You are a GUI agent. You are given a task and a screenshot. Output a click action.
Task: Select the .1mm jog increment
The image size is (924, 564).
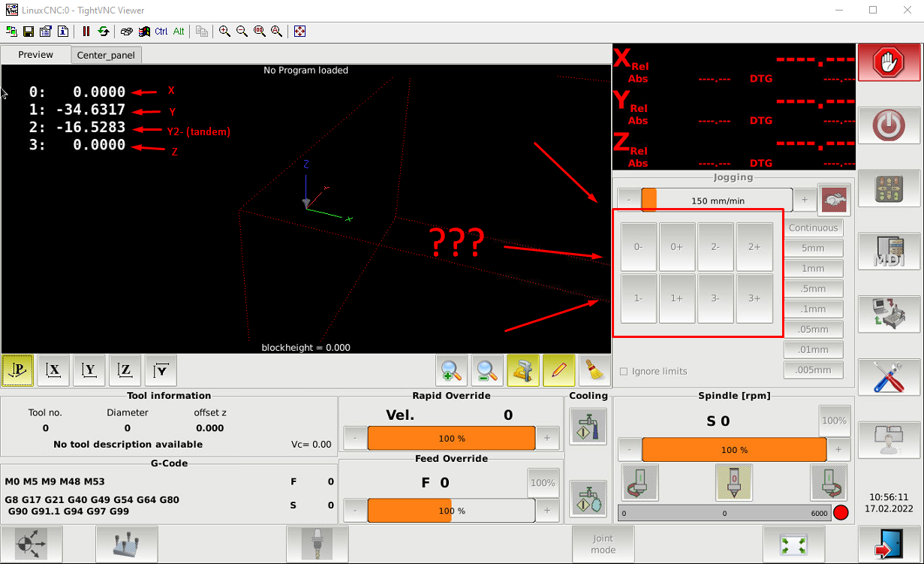813,309
